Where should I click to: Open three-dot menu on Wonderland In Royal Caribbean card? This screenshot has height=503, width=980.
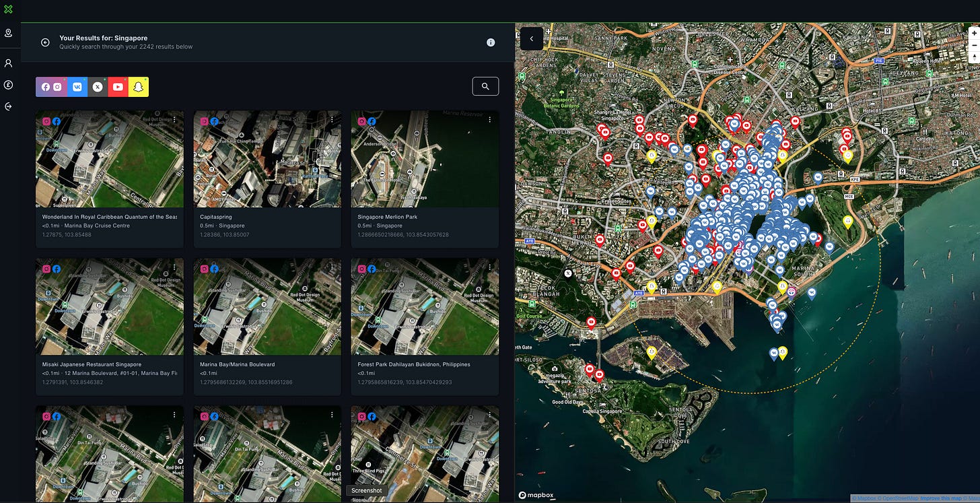pyautogui.click(x=174, y=120)
